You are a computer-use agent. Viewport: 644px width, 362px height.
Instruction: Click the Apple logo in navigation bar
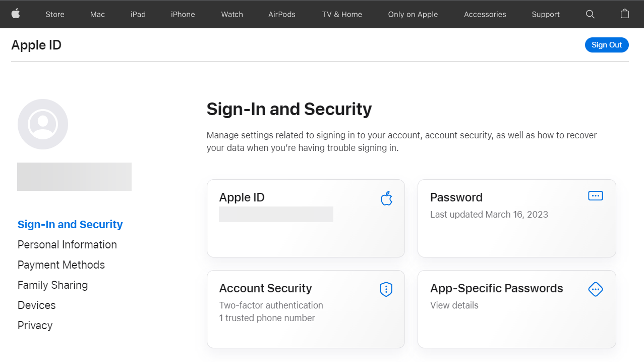coord(16,14)
